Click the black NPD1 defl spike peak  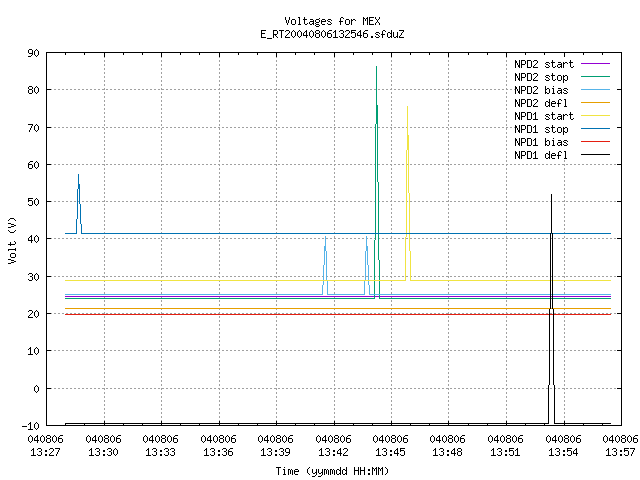point(551,196)
